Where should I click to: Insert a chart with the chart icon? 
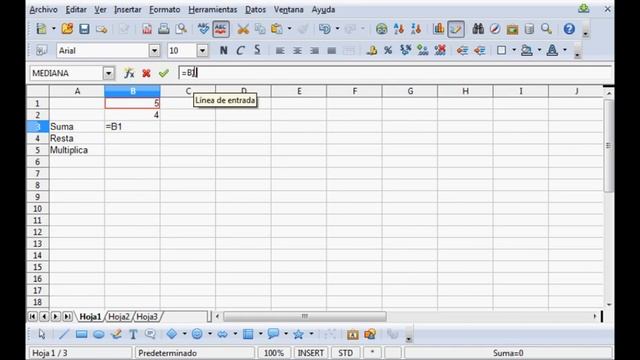[x=439, y=29]
